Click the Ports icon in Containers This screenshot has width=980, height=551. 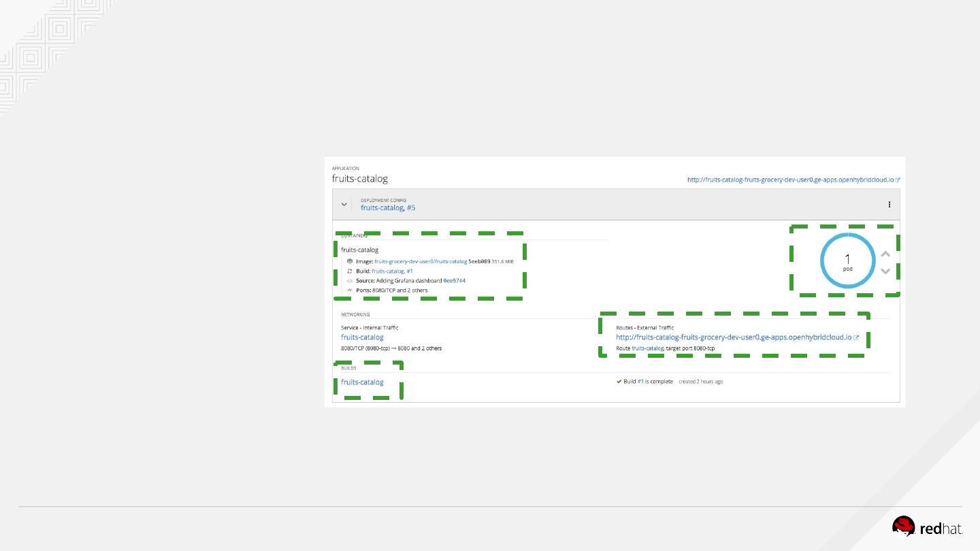(x=350, y=290)
